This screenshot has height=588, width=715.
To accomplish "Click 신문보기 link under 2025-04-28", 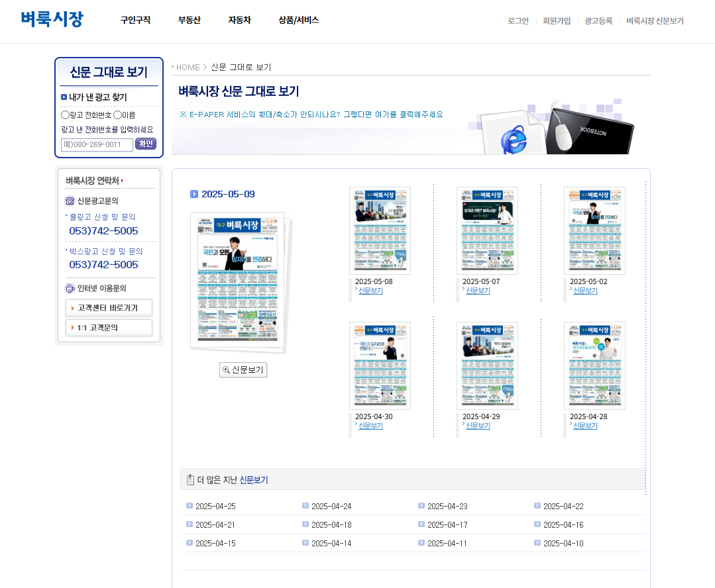I will click(585, 426).
